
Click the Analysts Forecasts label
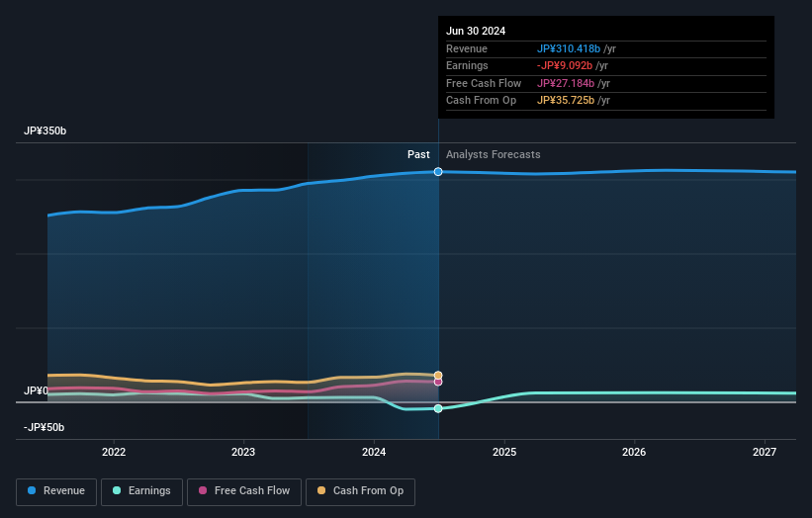(x=493, y=154)
